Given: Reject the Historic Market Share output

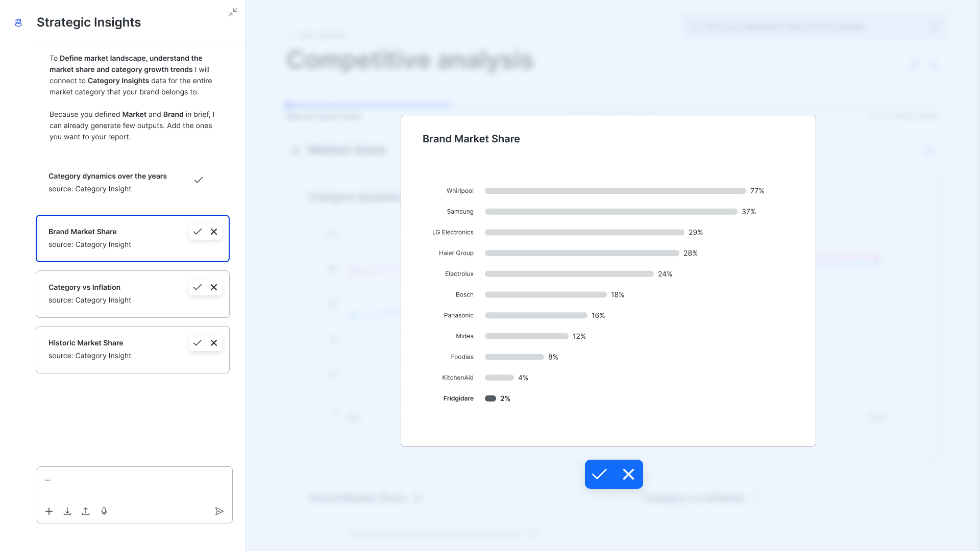Looking at the screenshot, I should coord(214,343).
